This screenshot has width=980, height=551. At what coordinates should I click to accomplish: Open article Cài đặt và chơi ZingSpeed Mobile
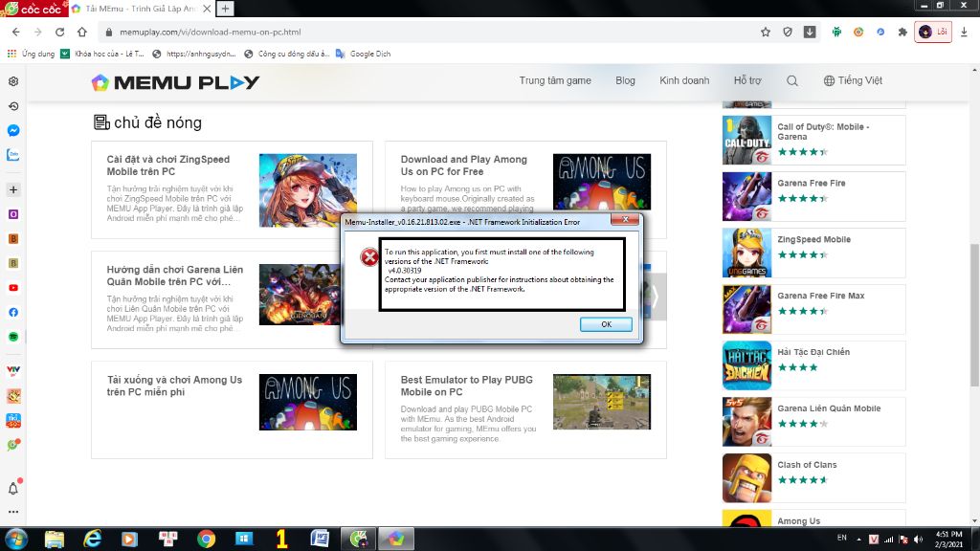168,165
